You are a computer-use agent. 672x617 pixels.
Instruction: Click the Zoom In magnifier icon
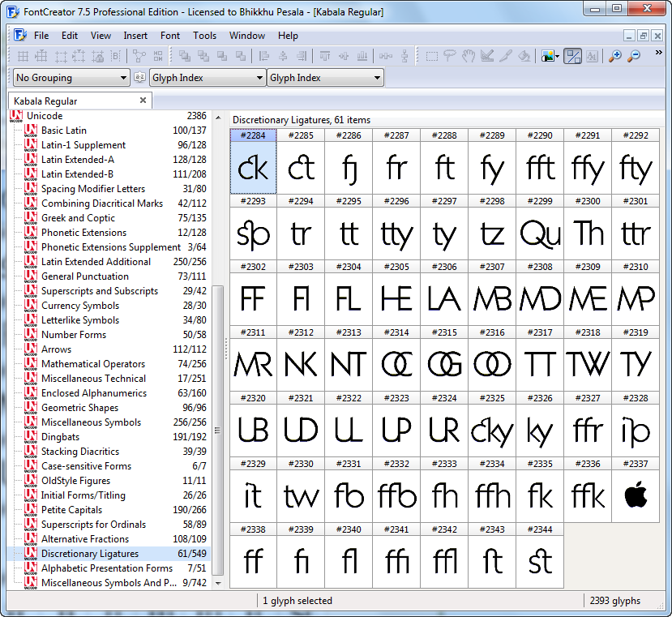pos(615,56)
